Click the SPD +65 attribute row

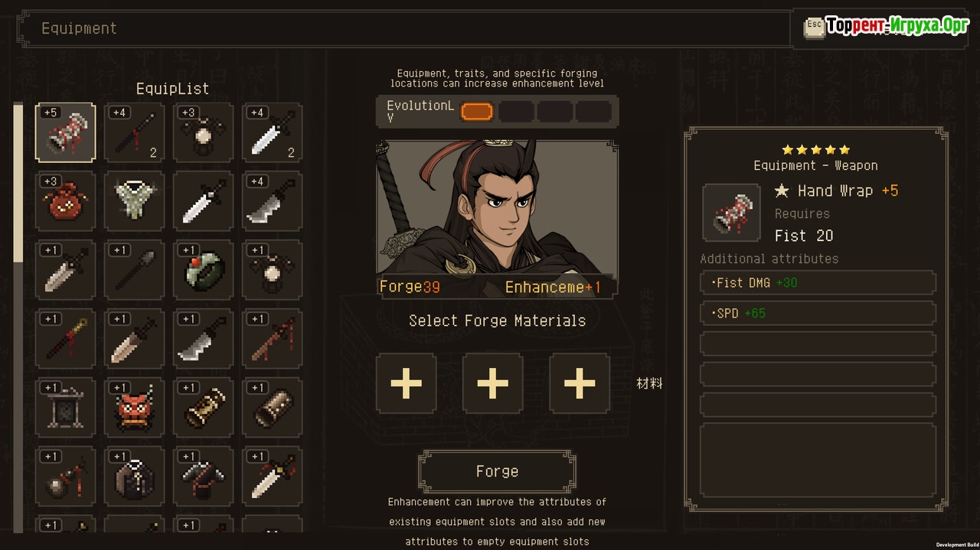tap(818, 313)
